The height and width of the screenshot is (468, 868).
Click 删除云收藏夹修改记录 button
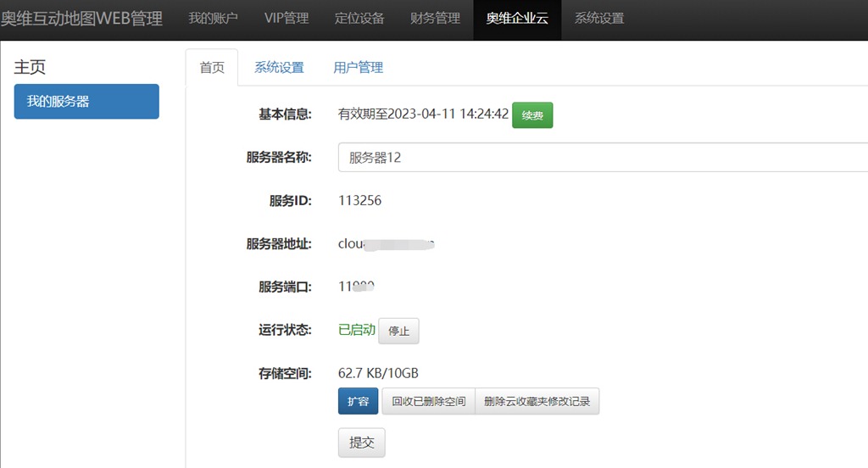click(537, 401)
